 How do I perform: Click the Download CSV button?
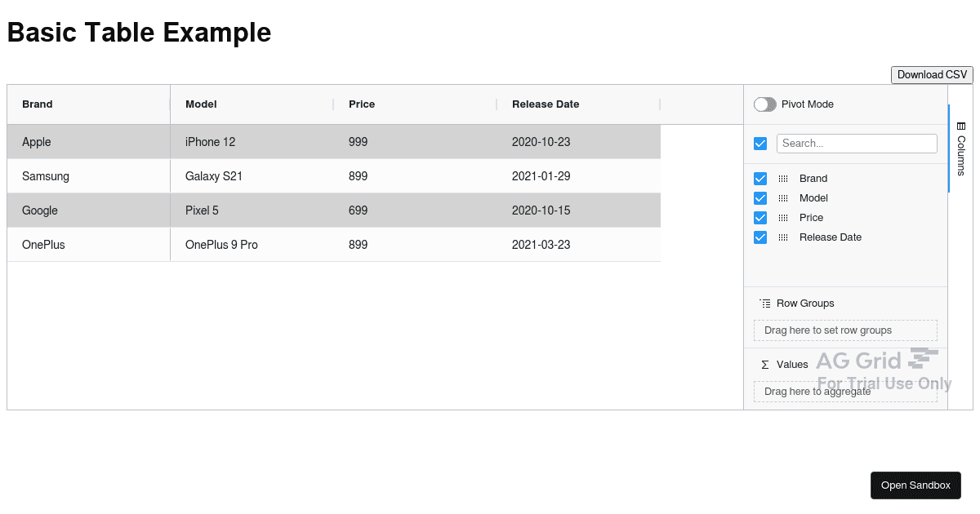[932, 75]
